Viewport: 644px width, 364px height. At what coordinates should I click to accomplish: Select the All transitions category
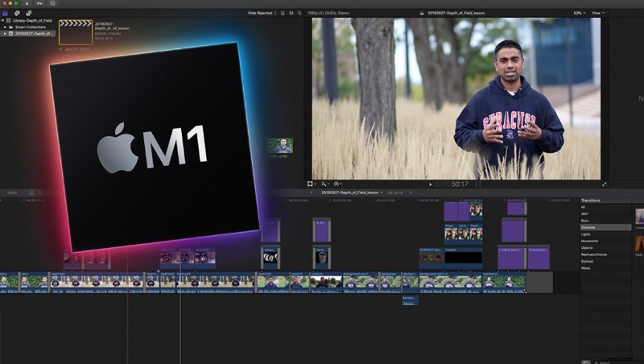(583, 207)
